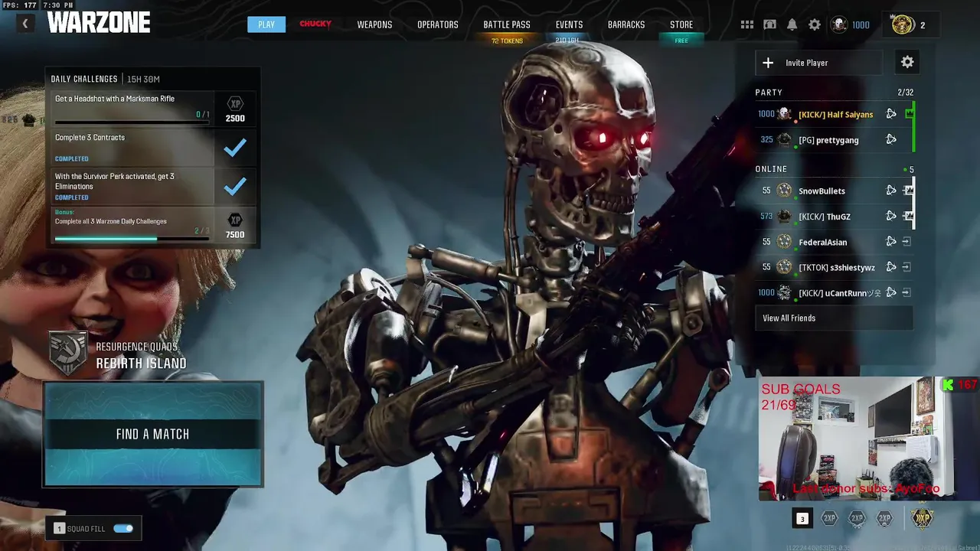Click the gold active XP boost icon
This screenshot has height=551, width=980.
pos(923,518)
